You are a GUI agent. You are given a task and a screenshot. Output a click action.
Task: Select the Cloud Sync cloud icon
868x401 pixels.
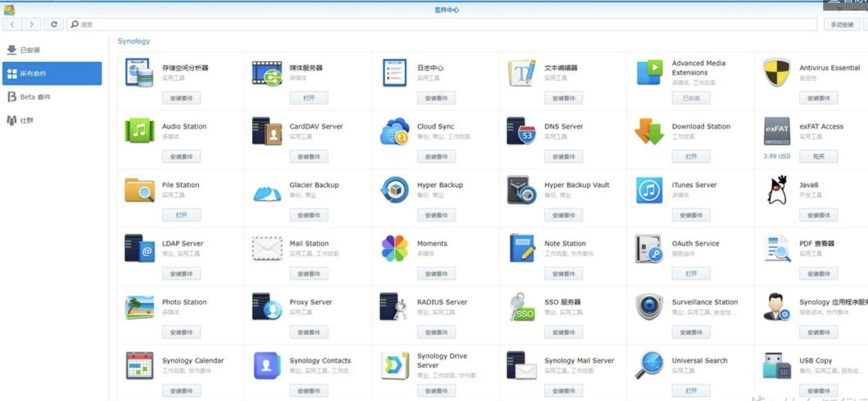click(x=395, y=131)
